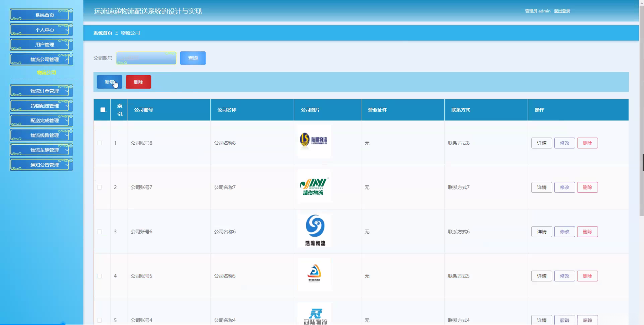Open 个人中心 sidebar menu
Viewport: 644px width, 325px height.
point(41,30)
